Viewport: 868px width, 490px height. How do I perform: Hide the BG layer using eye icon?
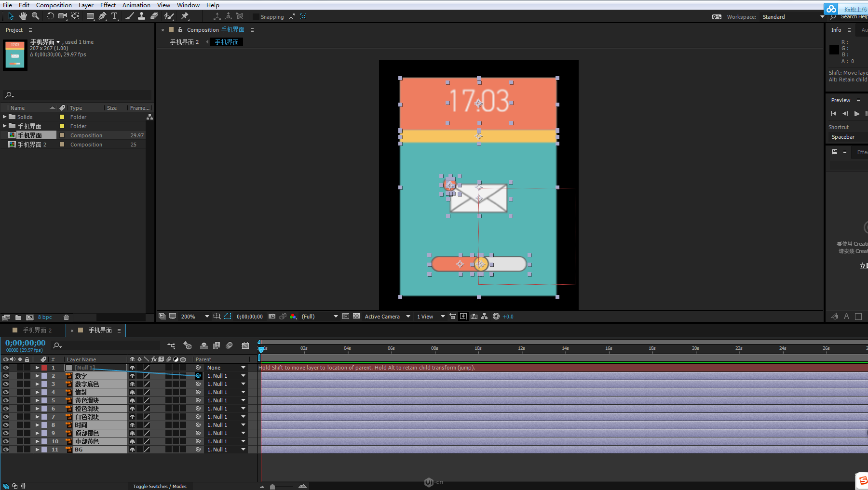point(6,450)
